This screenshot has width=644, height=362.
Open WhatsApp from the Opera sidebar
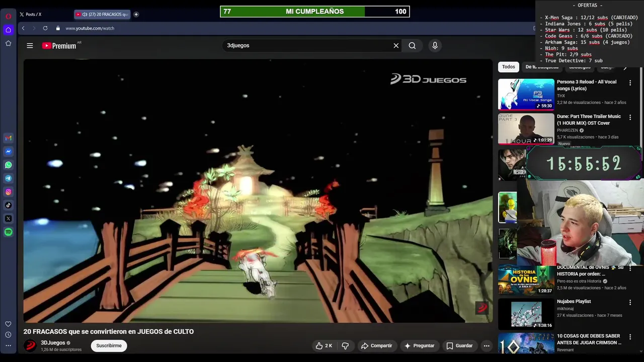(x=8, y=165)
